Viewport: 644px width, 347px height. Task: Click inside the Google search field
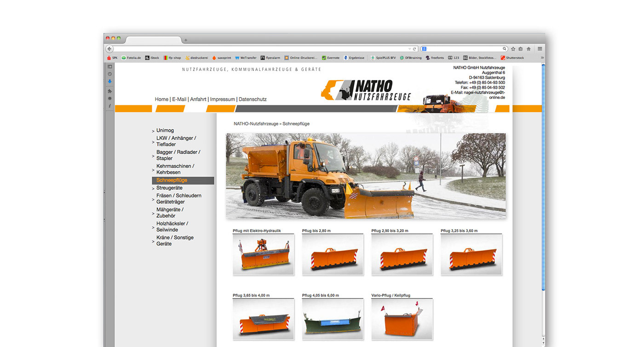(x=465, y=49)
